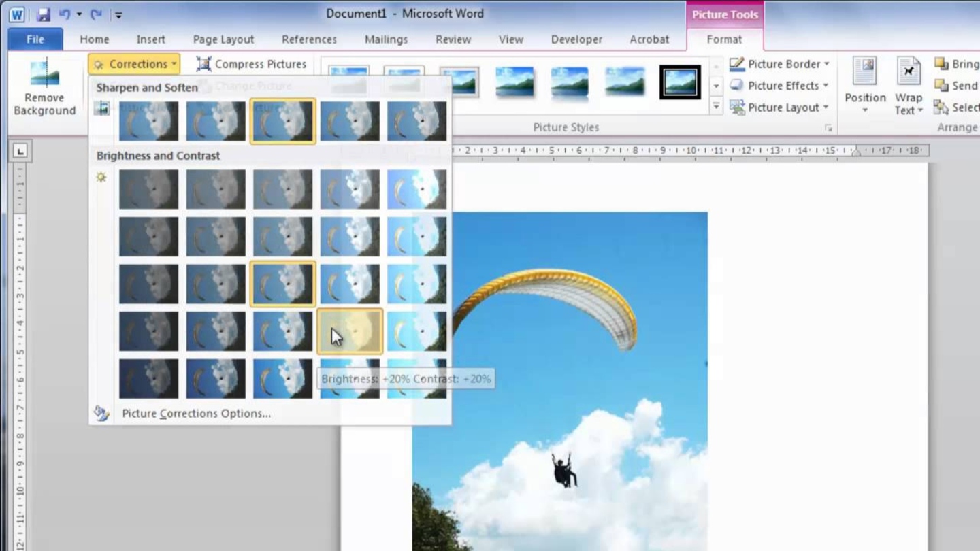Click the Picture Border pencil icon
The width and height of the screenshot is (980, 551).
pyautogui.click(x=736, y=64)
